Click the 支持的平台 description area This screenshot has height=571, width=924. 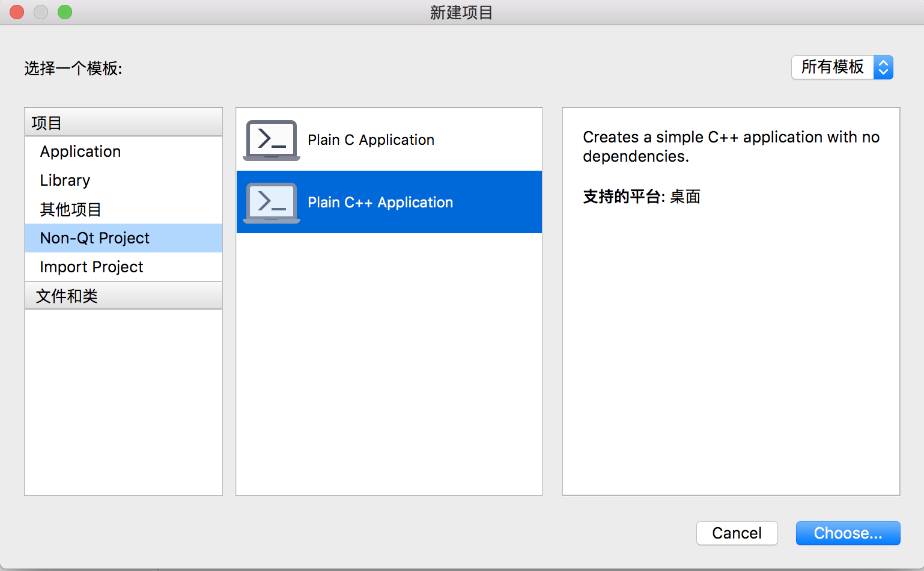(x=641, y=197)
